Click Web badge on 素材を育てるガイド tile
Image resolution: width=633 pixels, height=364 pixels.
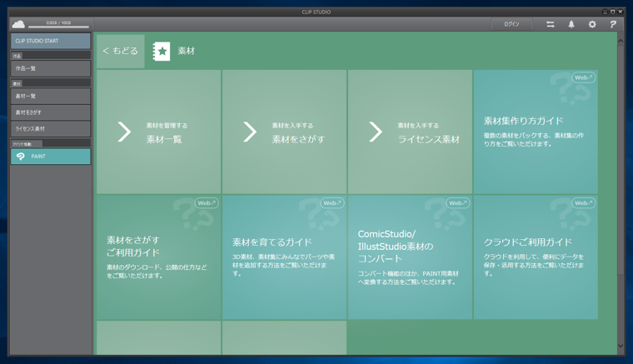coord(332,203)
